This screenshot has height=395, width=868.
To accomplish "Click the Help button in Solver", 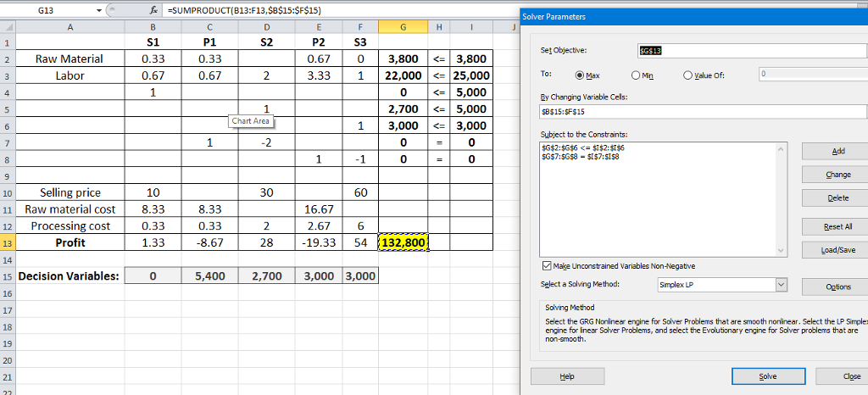I will 567,376.
